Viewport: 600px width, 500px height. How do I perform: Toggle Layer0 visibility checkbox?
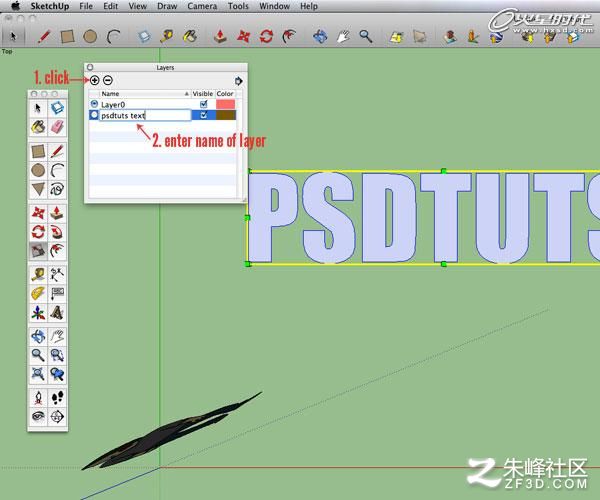204,104
